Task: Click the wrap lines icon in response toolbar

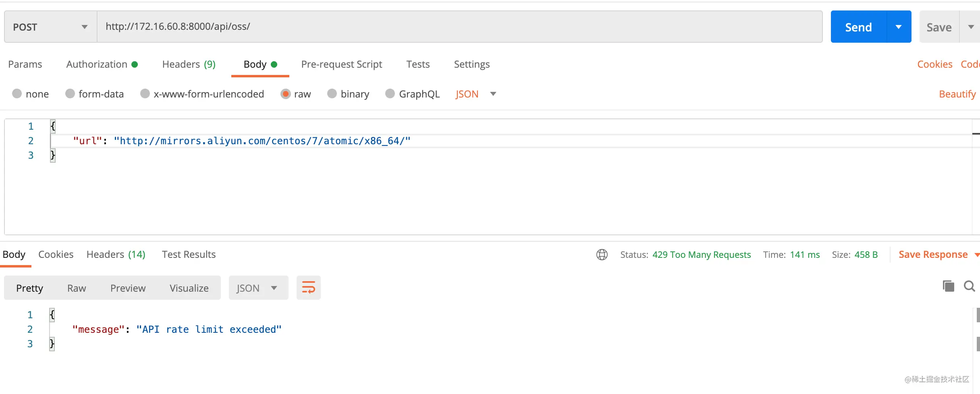Action: click(x=308, y=288)
